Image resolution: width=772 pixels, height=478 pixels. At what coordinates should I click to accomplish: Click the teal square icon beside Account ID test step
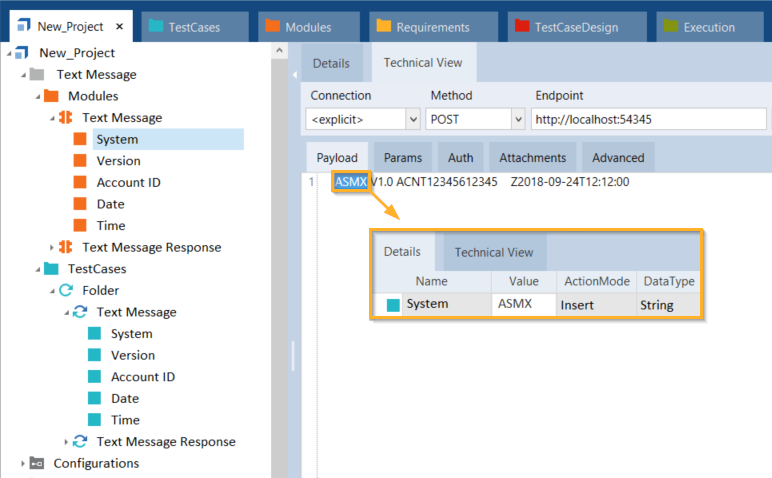pos(95,377)
